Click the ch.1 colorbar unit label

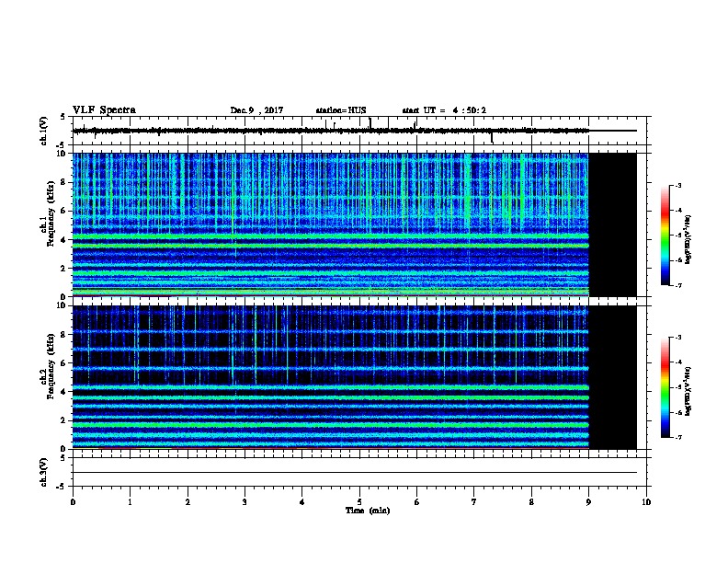pos(688,239)
